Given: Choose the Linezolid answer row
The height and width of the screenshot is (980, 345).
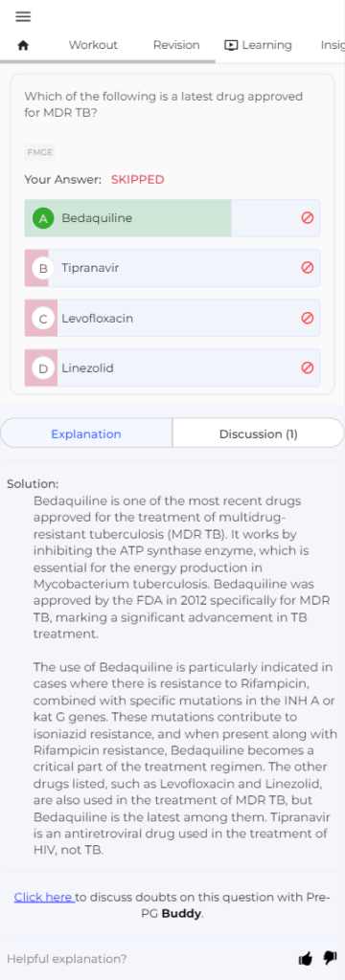Looking at the screenshot, I should coord(172,368).
